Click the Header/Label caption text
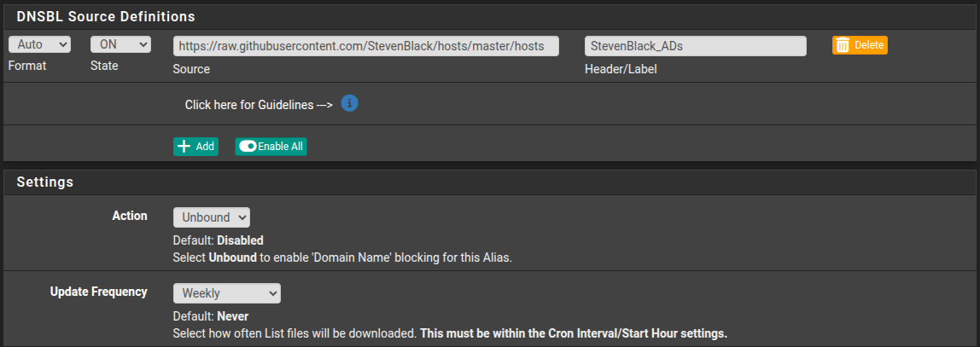 coord(621,69)
